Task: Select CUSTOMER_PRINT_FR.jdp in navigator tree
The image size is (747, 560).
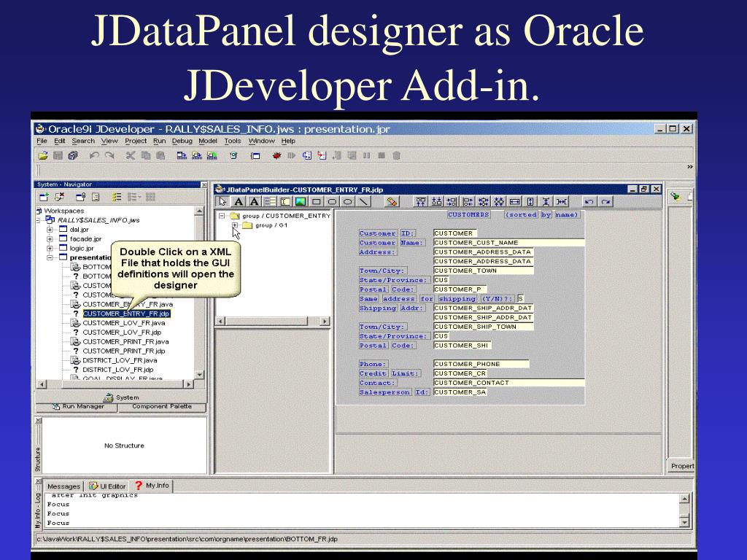Action: pyautogui.click(x=124, y=351)
